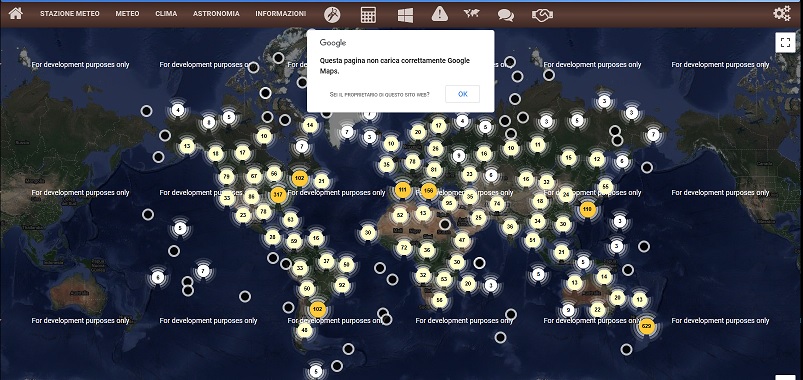Screen dimensions: 803x380
Task: Open the INFORMAZIONI menu
Action: click(x=281, y=14)
